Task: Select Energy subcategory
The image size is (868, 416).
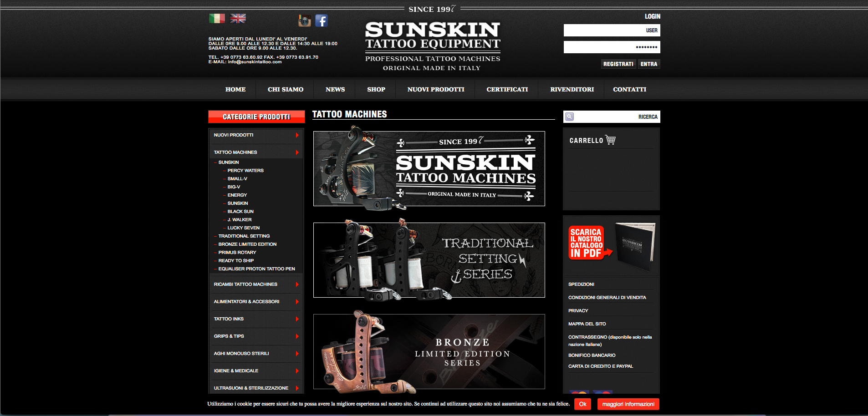Action: (237, 195)
